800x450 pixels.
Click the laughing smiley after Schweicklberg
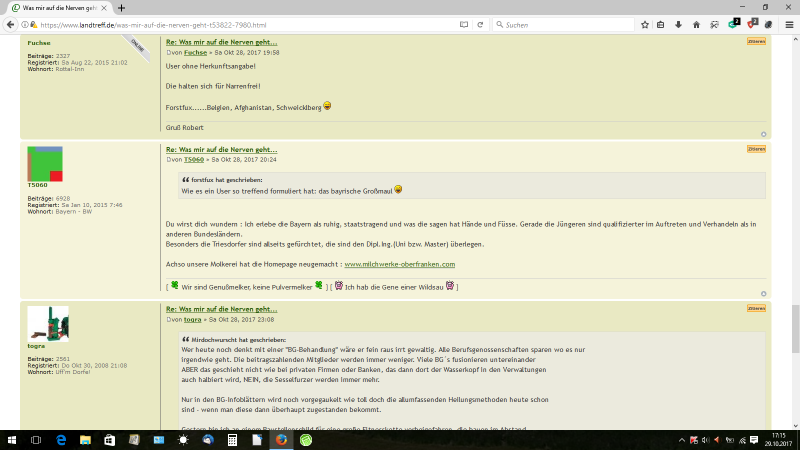[x=327, y=106]
